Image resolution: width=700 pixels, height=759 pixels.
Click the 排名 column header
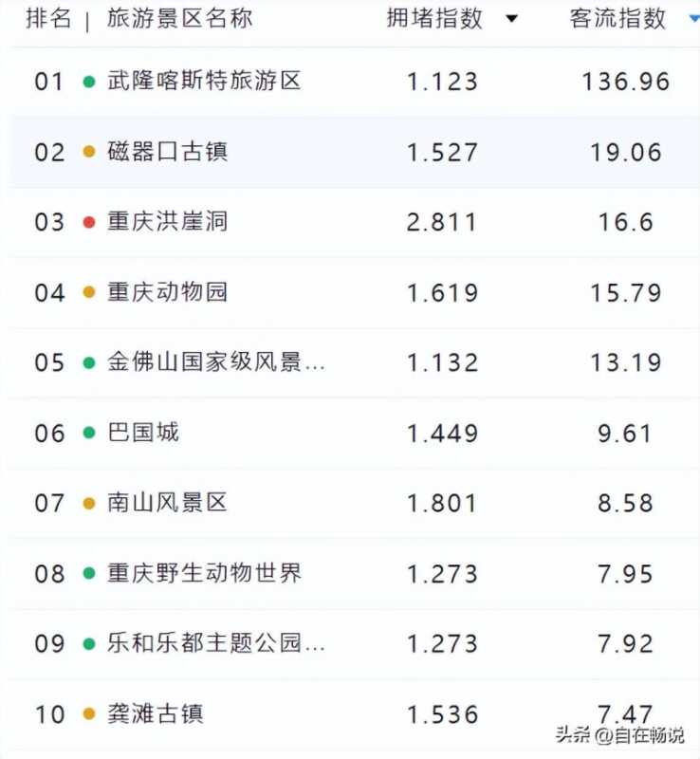coord(48,18)
